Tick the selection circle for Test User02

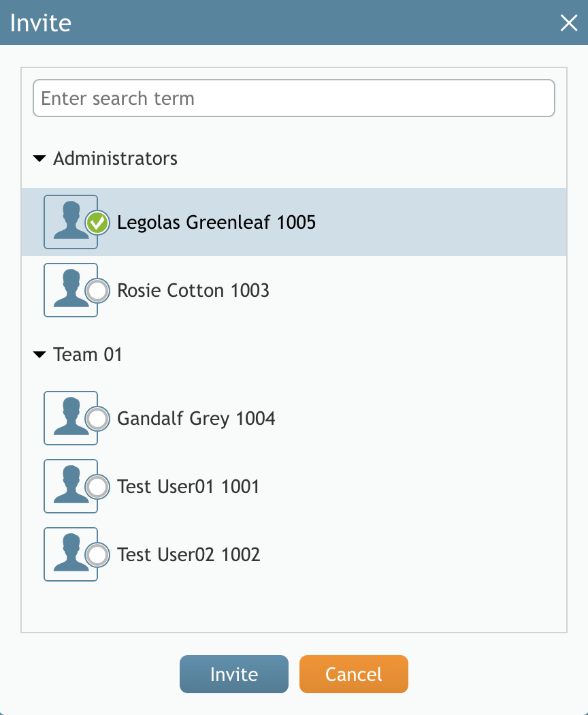point(97,555)
